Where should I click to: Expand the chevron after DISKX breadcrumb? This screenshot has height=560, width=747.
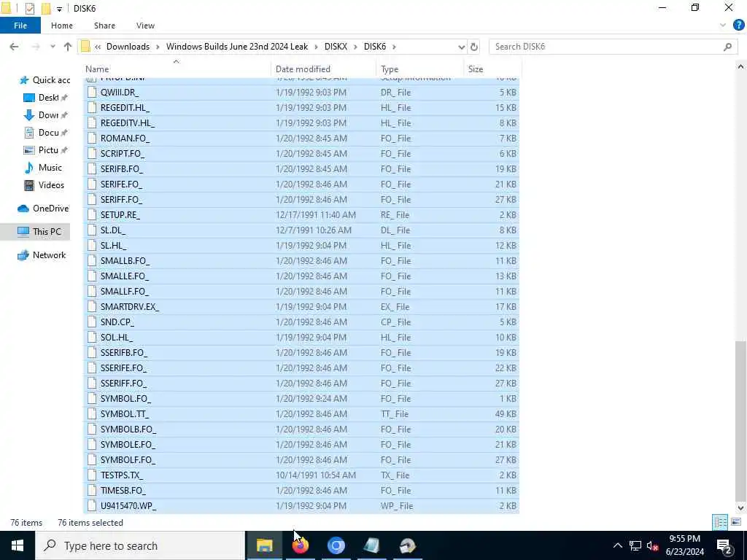[x=355, y=47]
